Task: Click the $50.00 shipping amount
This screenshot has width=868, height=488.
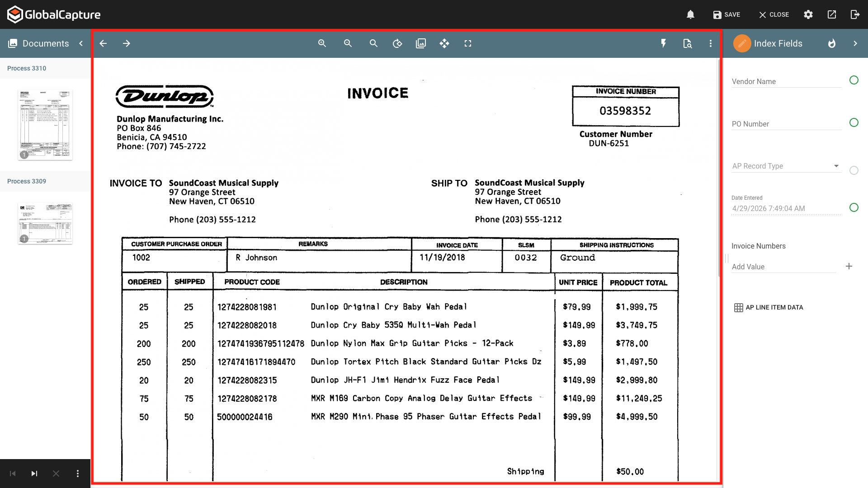Action: 630,472
